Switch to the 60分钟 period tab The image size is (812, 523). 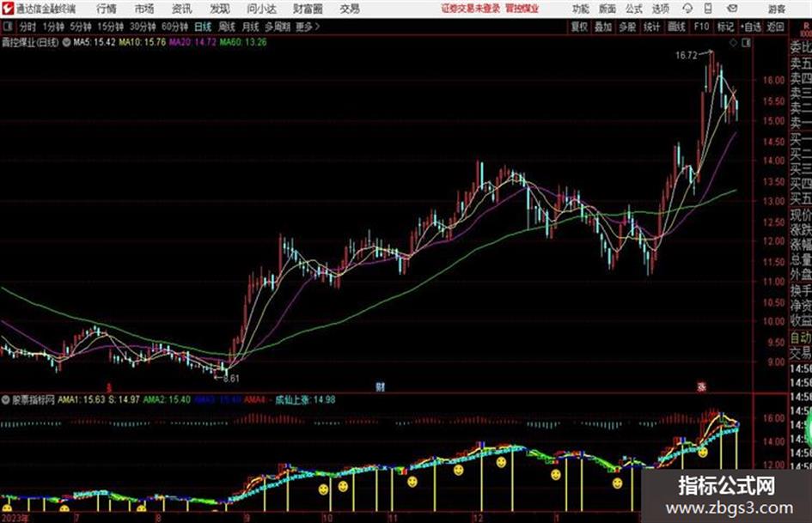coord(174,27)
